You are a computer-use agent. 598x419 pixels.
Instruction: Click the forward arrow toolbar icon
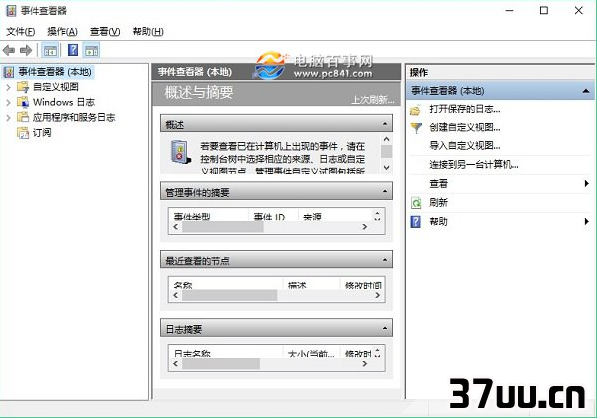(x=26, y=50)
